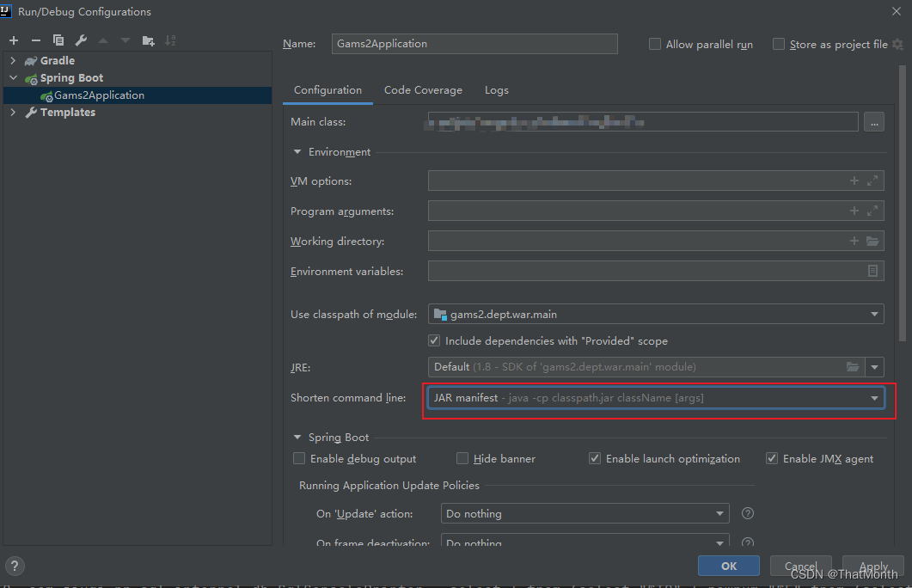Screen dimensions: 912x588
Task: Switch to the Configuration tab
Action: [x=327, y=90]
